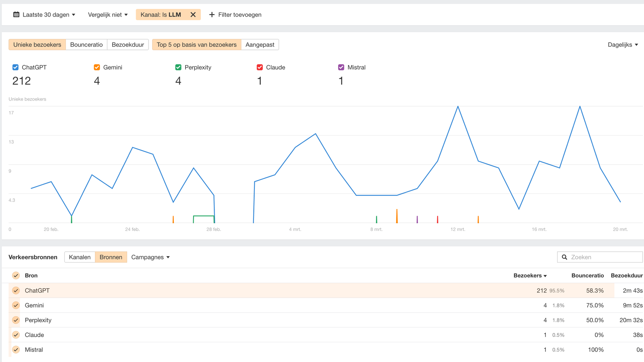
Task: Click the magnifier icon in the Zoeken field
Action: (x=565, y=257)
